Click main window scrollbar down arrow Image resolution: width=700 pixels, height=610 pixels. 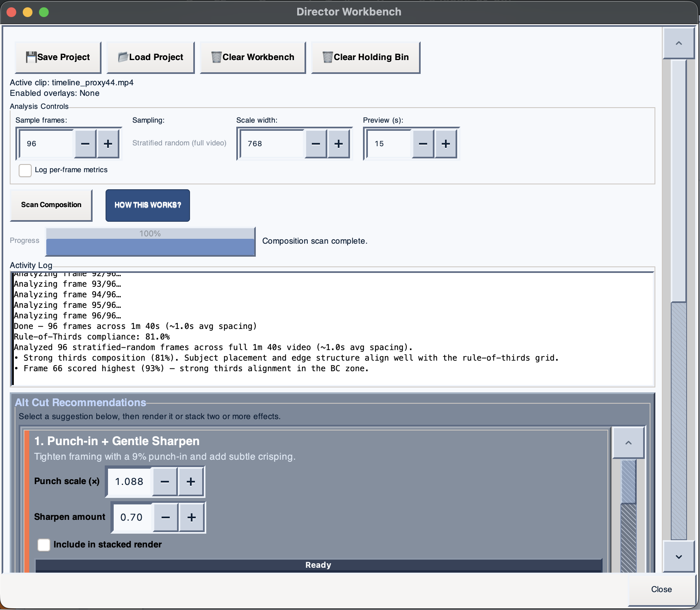click(x=678, y=556)
